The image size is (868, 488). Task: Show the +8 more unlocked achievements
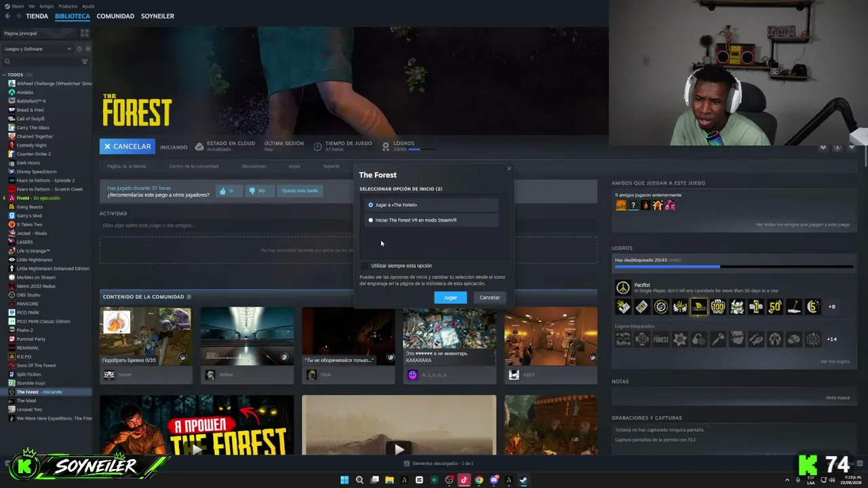[x=832, y=306]
